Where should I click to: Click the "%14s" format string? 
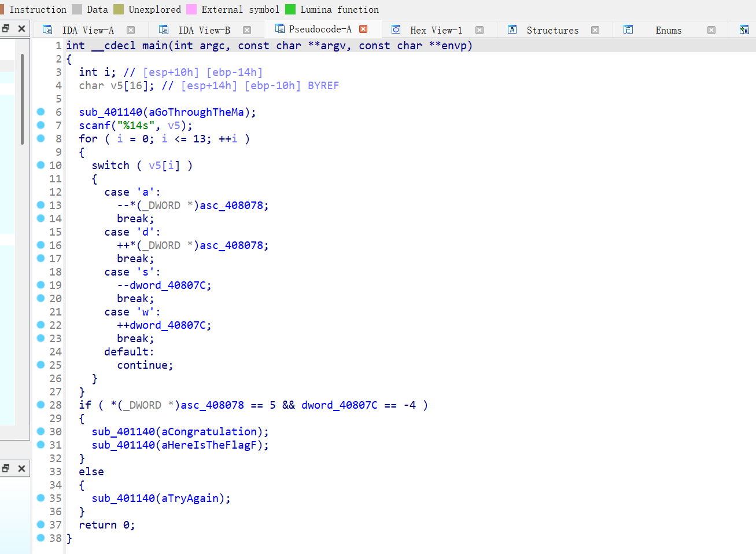136,126
